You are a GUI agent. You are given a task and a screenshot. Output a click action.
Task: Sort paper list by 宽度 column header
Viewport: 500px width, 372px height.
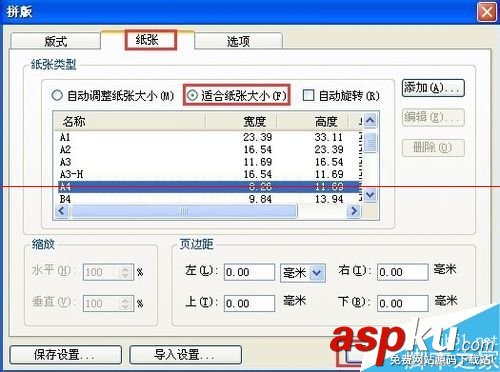pyautogui.click(x=241, y=121)
